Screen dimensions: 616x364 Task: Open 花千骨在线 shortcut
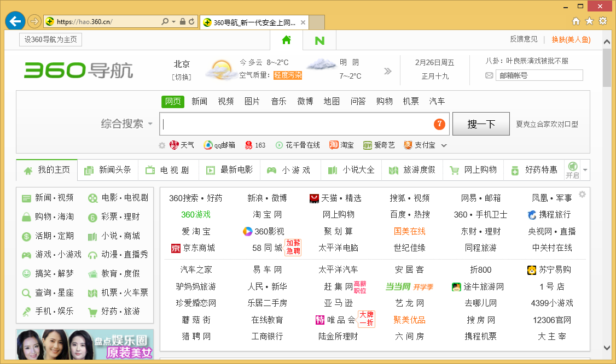(298, 145)
